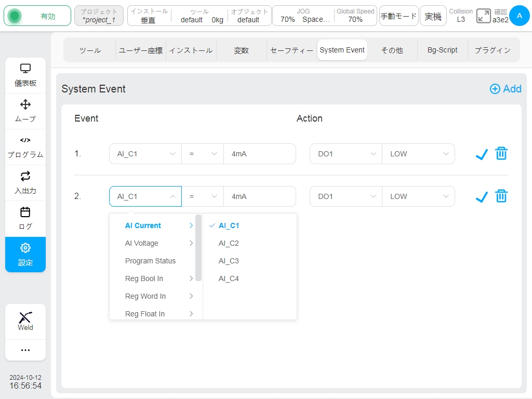Open row 2 DO1 action dropdown
Viewport: 532px width, 399px height.
pyautogui.click(x=345, y=196)
